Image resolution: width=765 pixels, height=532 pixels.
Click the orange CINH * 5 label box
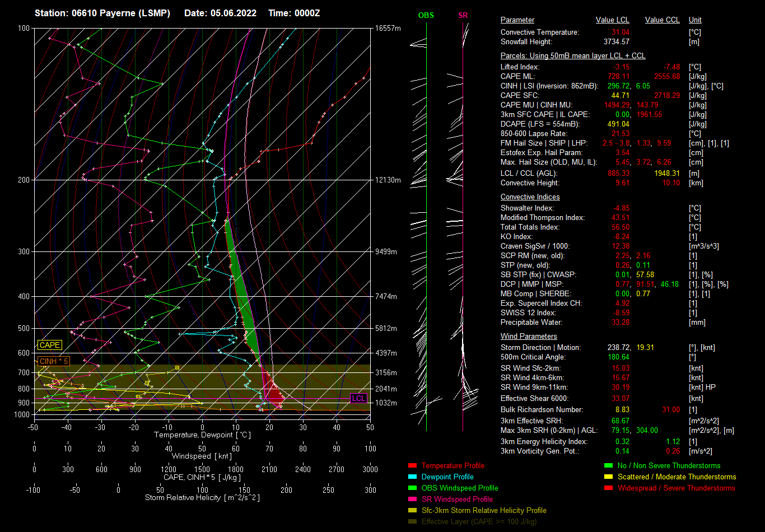pos(54,361)
